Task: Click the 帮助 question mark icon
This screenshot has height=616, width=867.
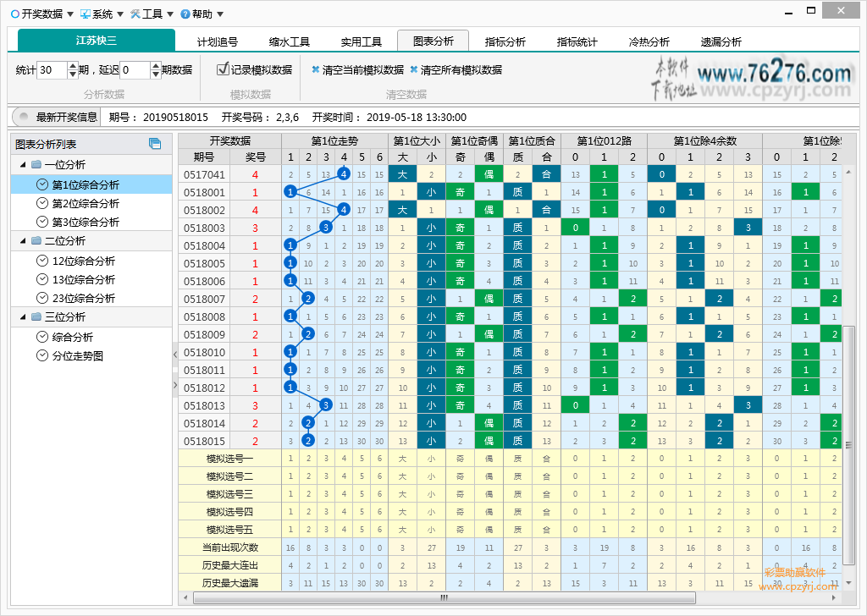Action: pyautogui.click(x=185, y=14)
